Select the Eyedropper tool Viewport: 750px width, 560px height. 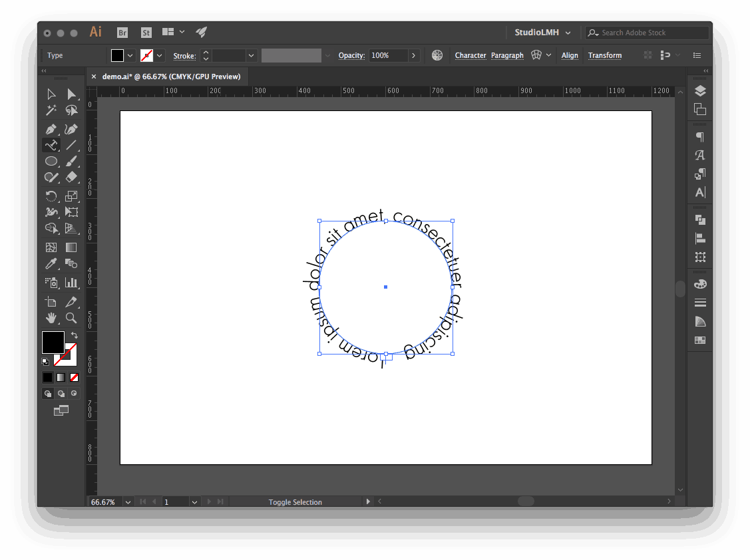pos(51,263)
